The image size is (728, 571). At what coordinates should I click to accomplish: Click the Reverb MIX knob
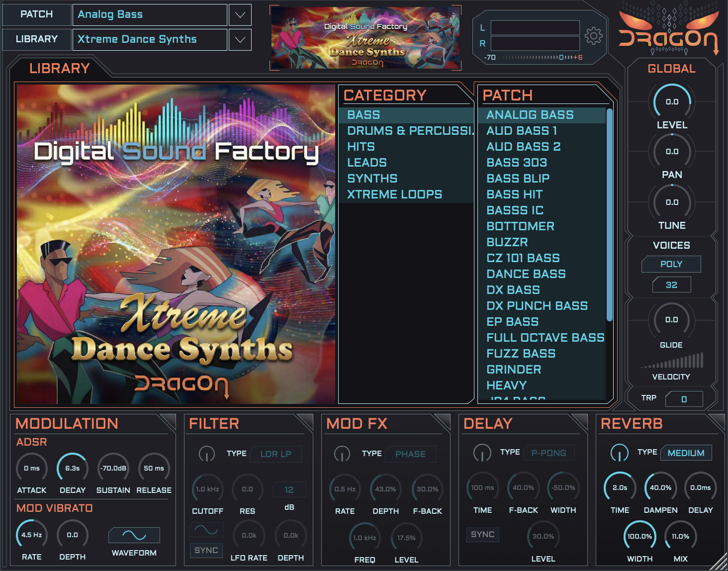pos(681,537)
